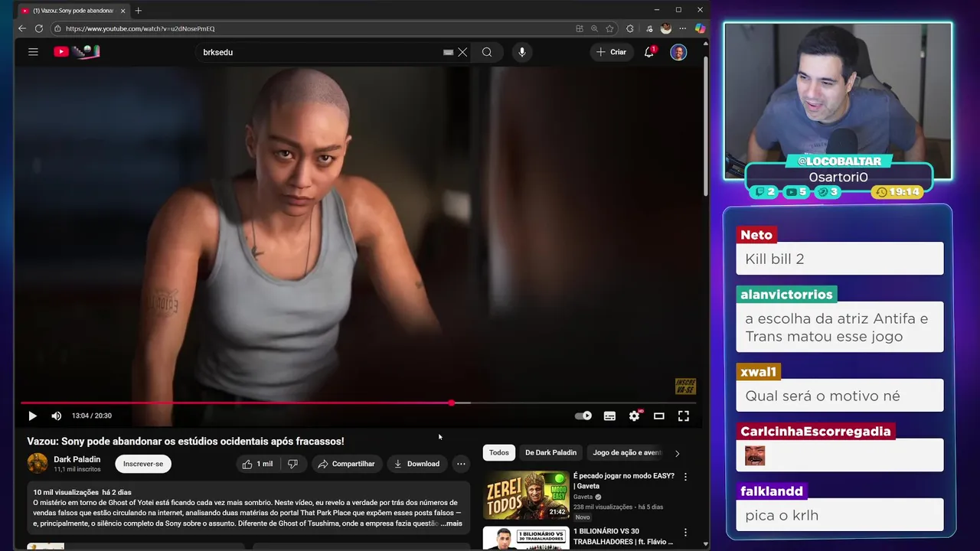Click falklandd's chat message
The width and height of the screenshot is (980, 551).
pyautogui.click(x=840, y=515)
